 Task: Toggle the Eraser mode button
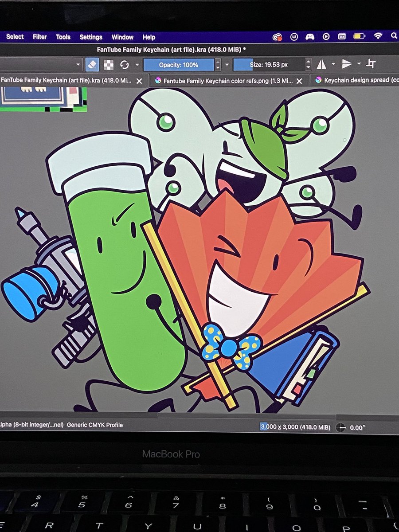(92, 65)
